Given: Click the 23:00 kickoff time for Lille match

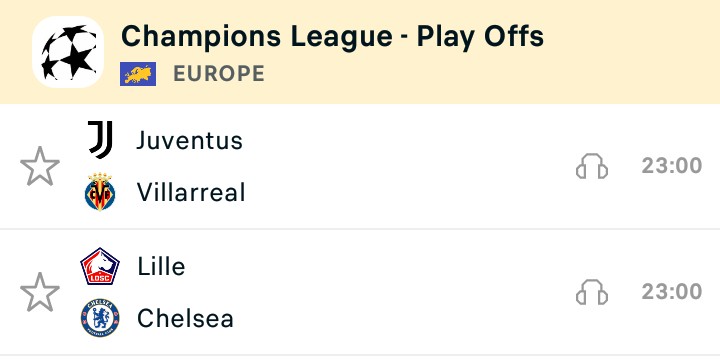Looking at the screenshot, I should point(672,292).
